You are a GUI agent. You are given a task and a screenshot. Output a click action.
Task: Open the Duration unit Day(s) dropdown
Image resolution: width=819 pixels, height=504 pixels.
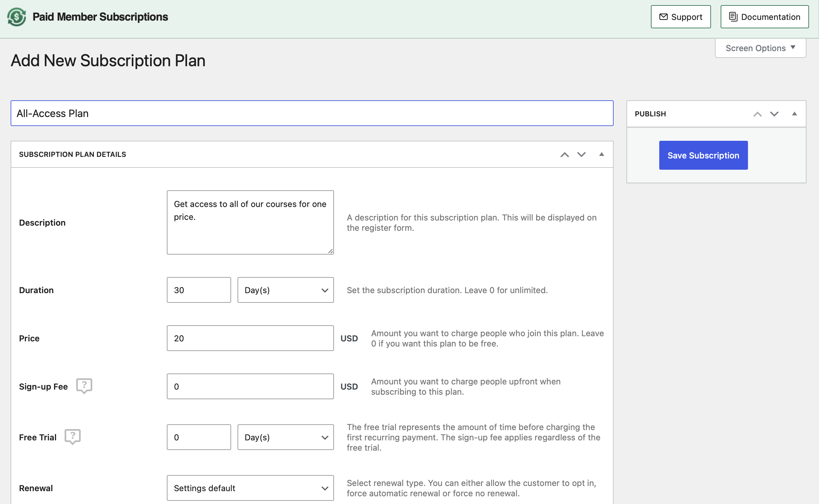click(x=285, y=290)
